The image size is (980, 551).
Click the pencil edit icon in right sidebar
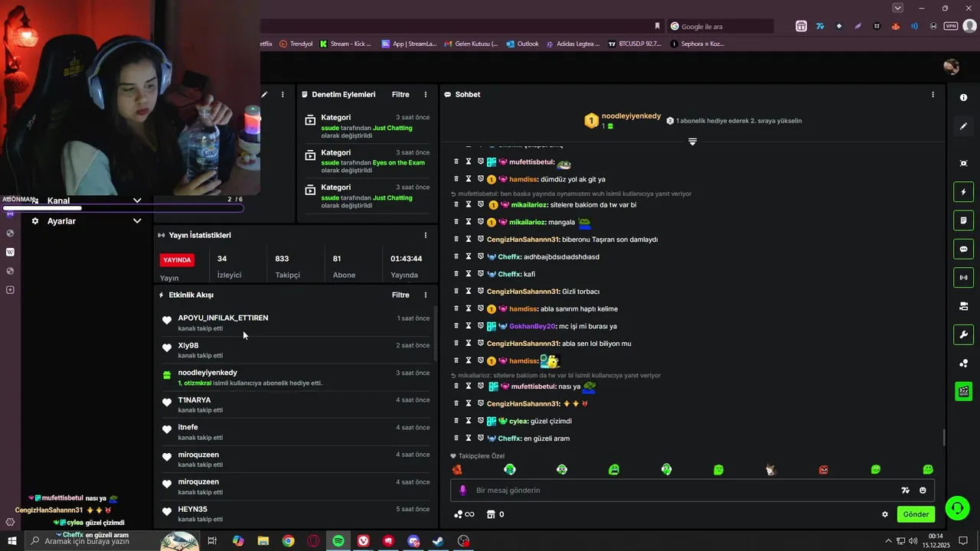pyautogui.click(x=963, y=126)
